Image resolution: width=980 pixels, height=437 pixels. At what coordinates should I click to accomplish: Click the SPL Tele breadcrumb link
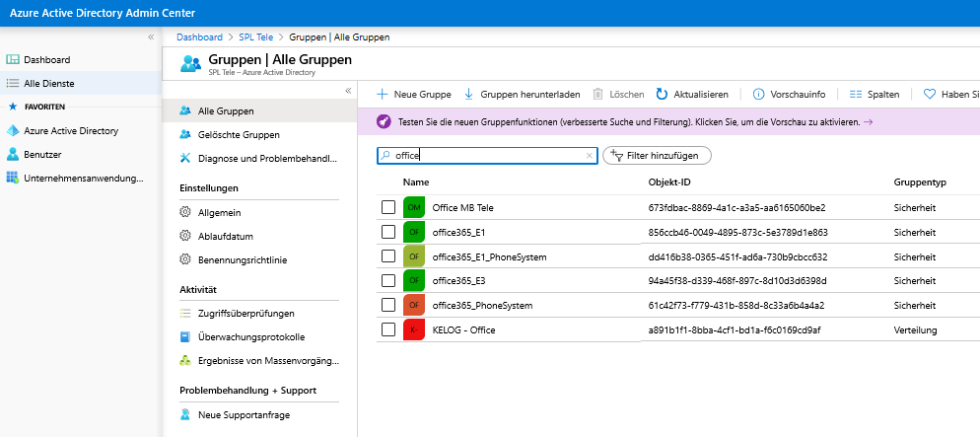tap(255, 36)
